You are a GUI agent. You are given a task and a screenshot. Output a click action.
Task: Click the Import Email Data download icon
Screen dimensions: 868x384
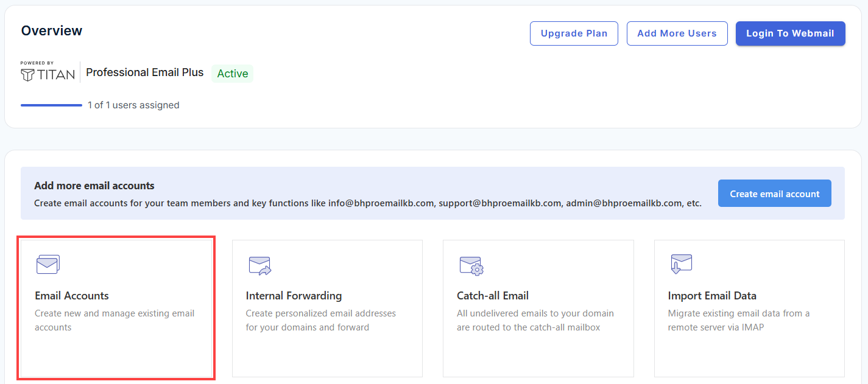coord(681,265)
